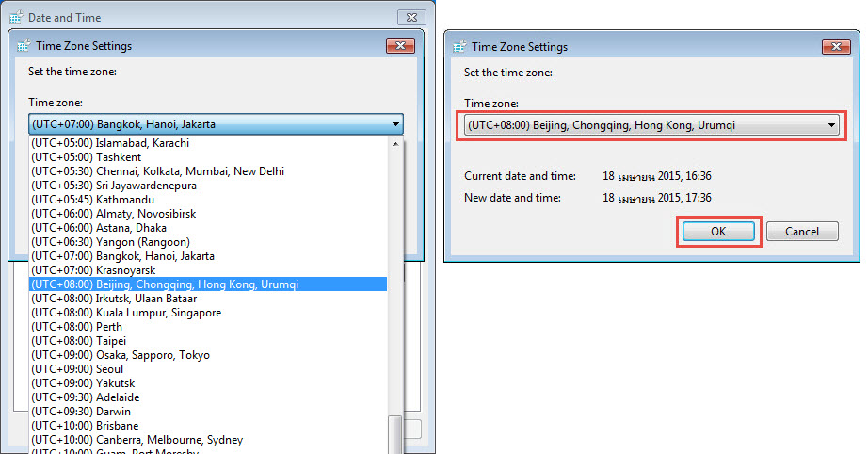The height and width of the screenshot is (454, 868).
Task: Click the time zone list scrollbar thumb
Action: (395, 433)
